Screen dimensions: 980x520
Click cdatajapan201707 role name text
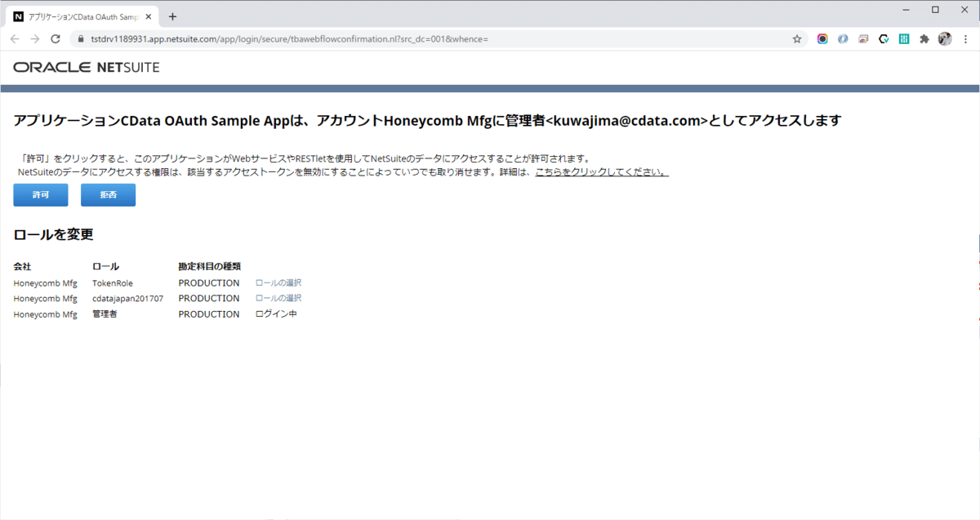point(127,298)
